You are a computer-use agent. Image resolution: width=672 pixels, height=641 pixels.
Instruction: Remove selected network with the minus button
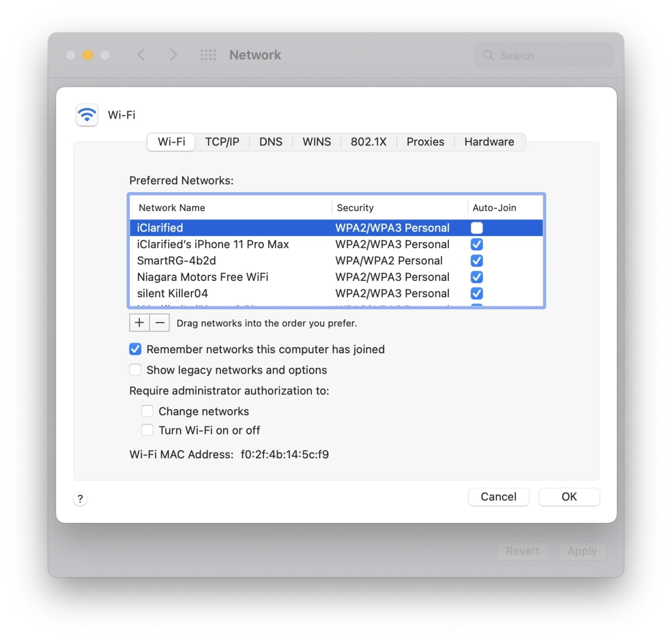pos(160,322)
